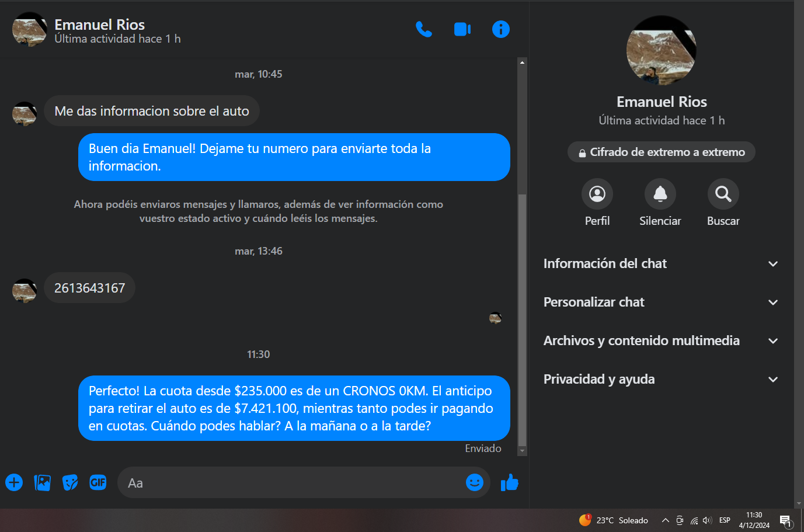
Task: Open the emoji picker in message box
Action: coord(475,482)
